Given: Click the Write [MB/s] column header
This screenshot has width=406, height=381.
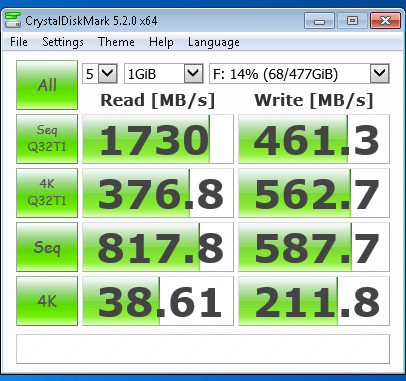Looking at the screenshot, I should (314, 100).
